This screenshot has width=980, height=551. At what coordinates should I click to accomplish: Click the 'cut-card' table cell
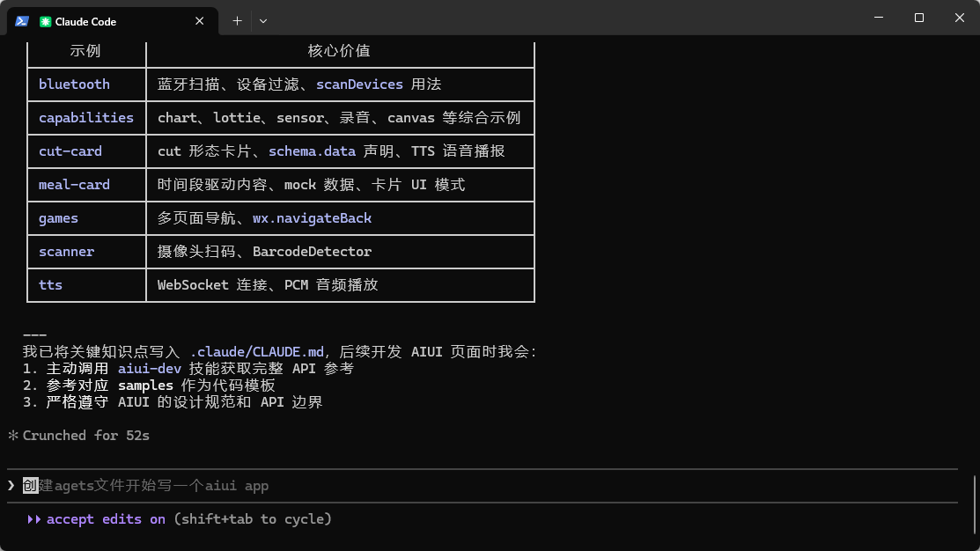(86, 151)
